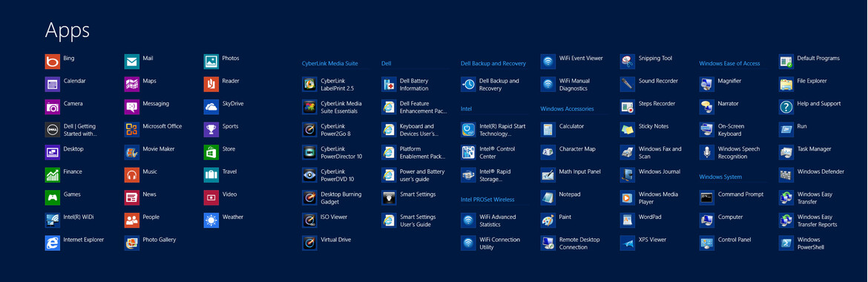Open the People app icon

(132, 220)
